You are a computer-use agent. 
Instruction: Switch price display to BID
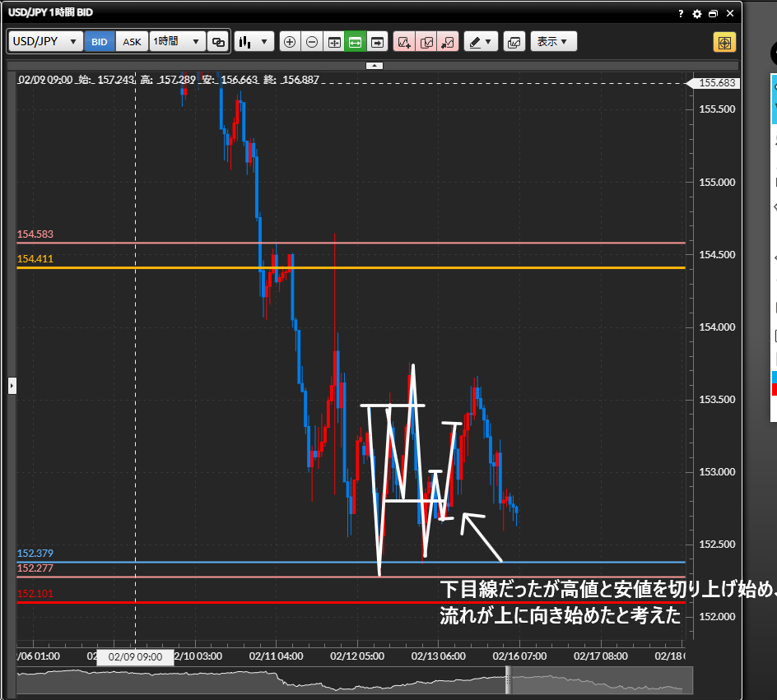point(100,42)
